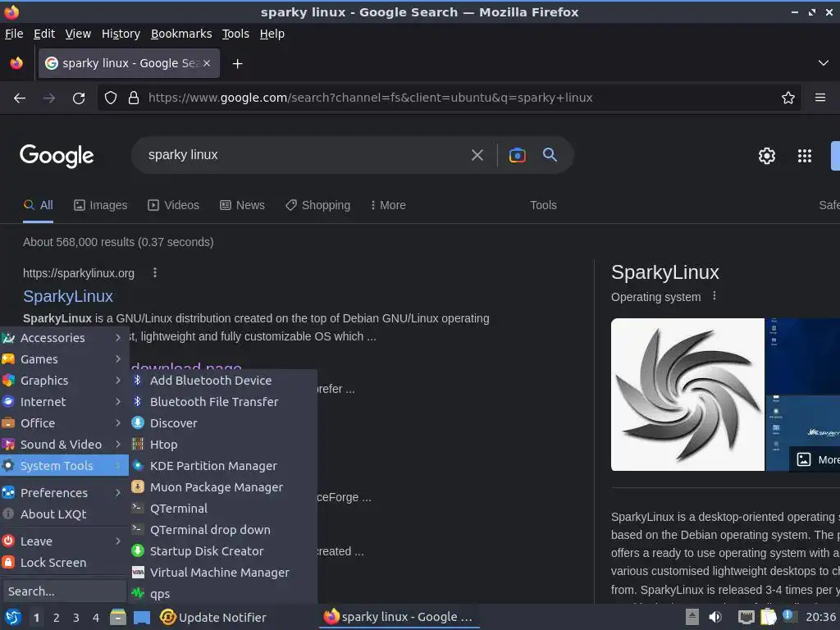Expand the Graphics submenu
Viewport: 840px width, 630px height.
coord(64,381)
